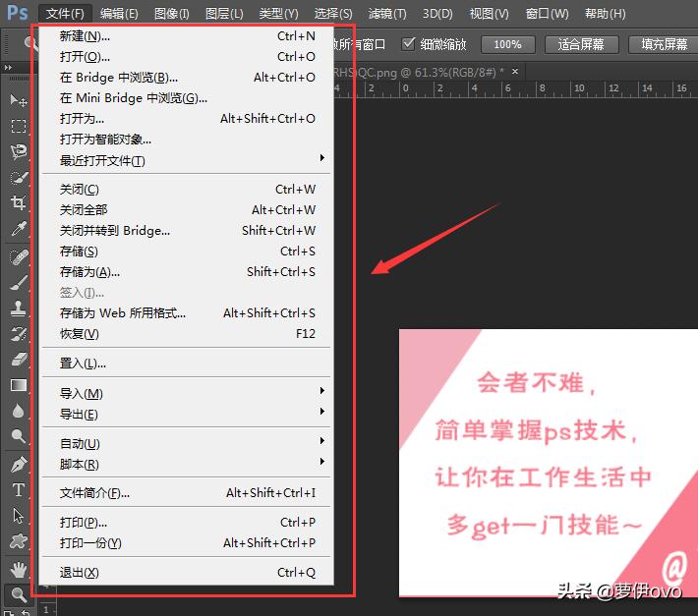Toggle the 细微缩放 checkbox
The height and width of the screenshot is (616, 698).
(x=408, y=43)
